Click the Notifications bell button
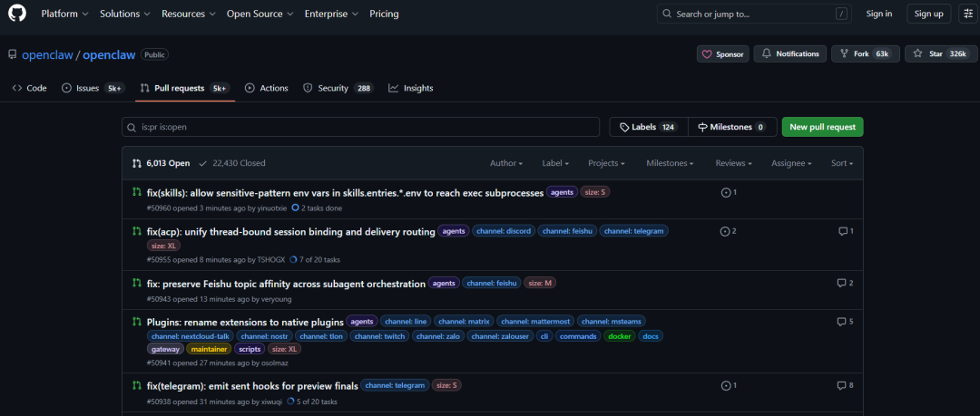This screenshot has width=980, height=416. [790, 54]
